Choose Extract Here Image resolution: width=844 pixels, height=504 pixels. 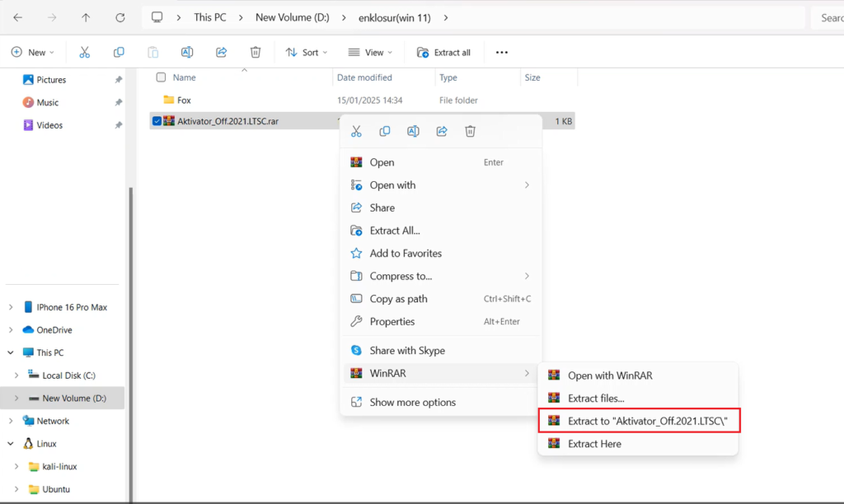(x=639, y=444)
